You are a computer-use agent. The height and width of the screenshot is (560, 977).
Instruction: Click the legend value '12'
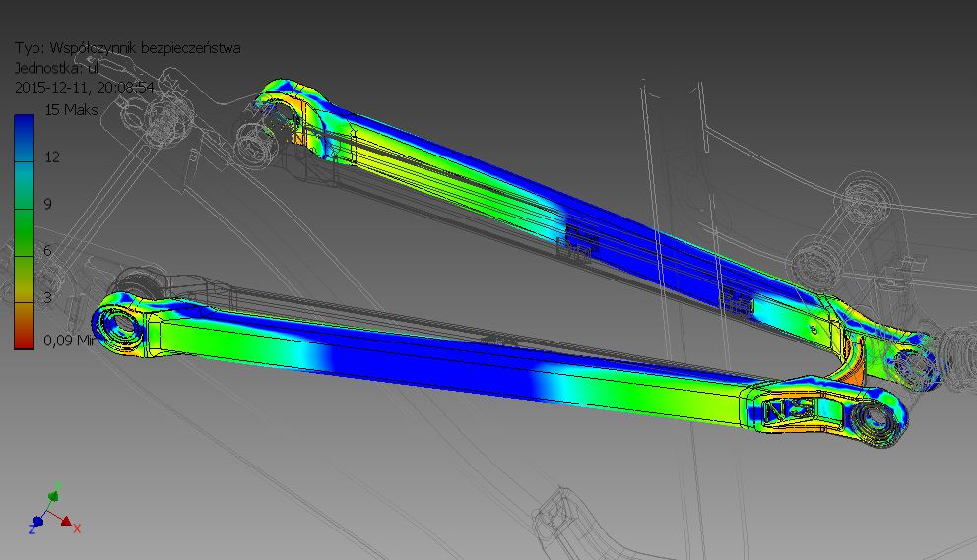[x=52, y=156]
